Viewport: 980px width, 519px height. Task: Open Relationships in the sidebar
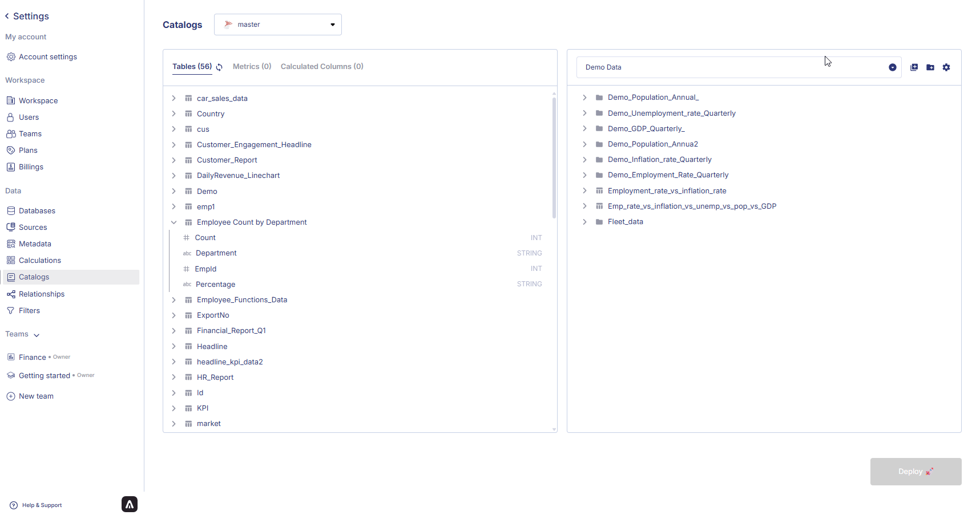42,294
